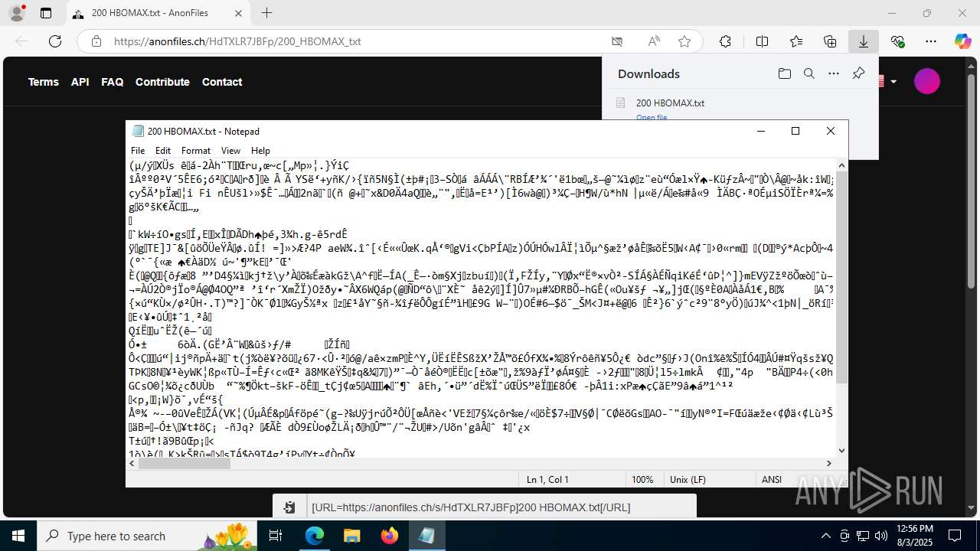Click the taskbar search box

click(x=147, y=536)
